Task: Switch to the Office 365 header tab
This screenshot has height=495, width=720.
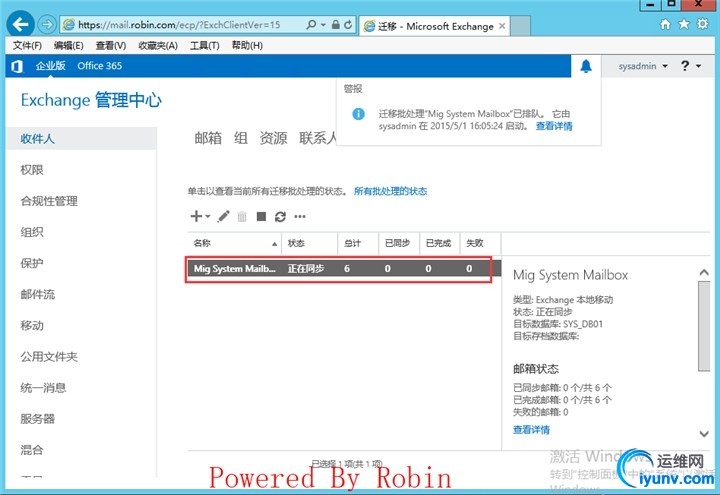Action: [100, 66]
